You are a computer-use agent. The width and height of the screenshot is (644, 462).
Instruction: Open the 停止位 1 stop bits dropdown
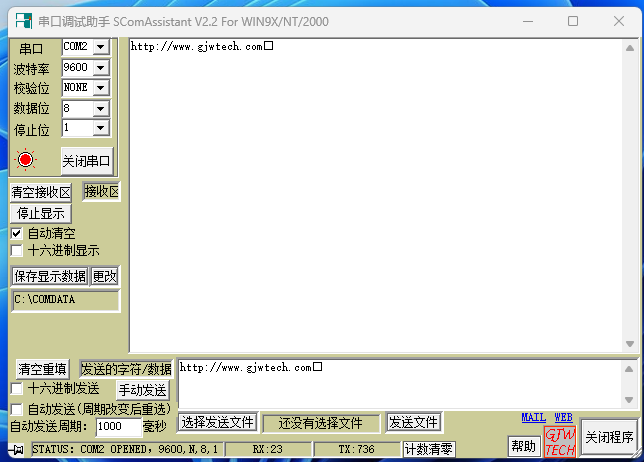click(x=101, y=128)
